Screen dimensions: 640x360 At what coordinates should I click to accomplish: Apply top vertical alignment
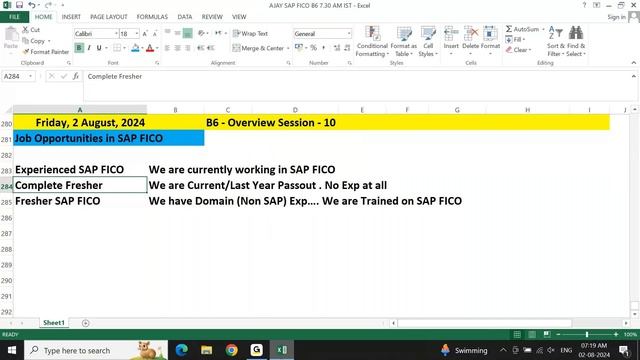point(167,33)
